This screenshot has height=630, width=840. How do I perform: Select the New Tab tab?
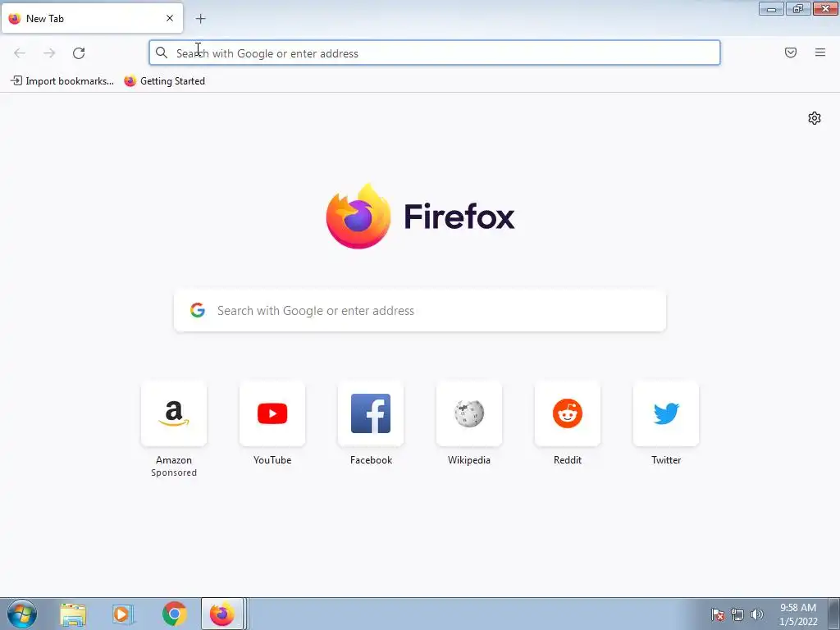92,18
